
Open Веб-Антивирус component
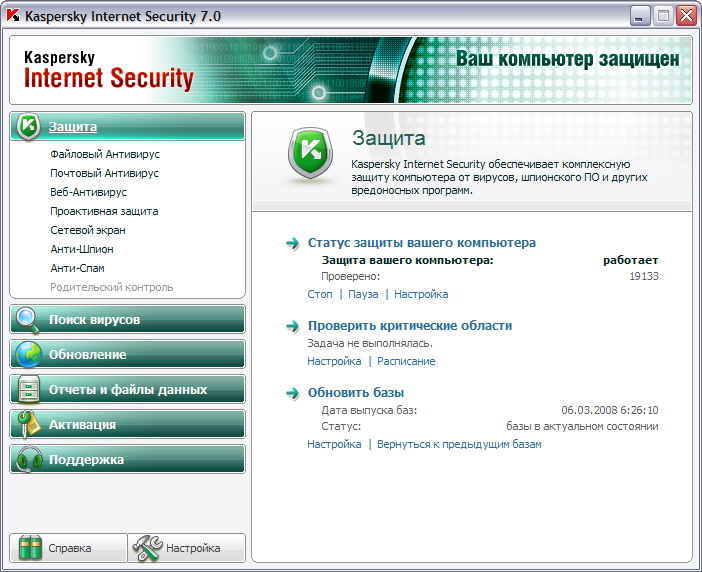(x=88, y=192)
